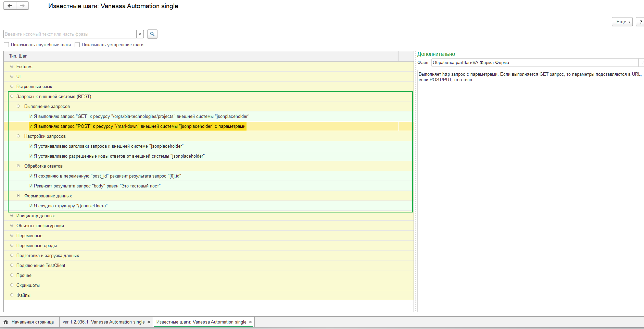This screenshot has height=329, width=644.
Task: Open the Начальная страница tab
Action: point(33,322)
